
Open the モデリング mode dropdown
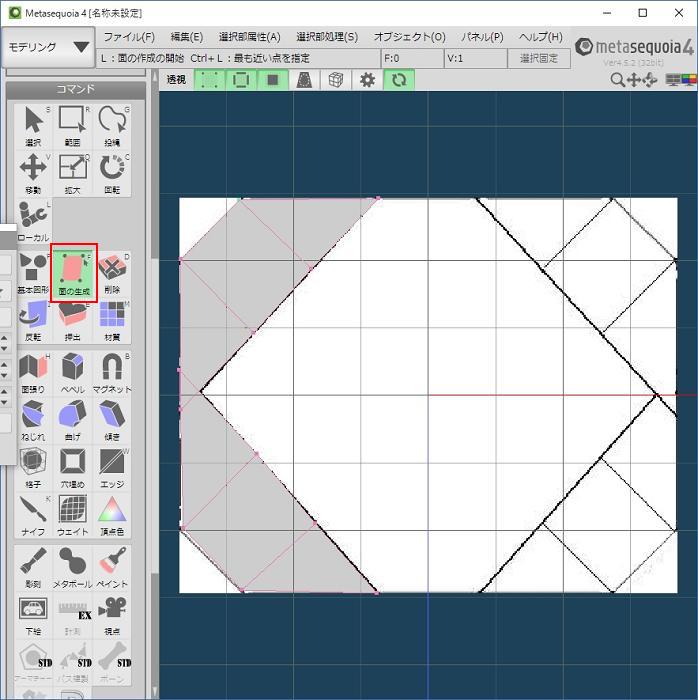pyautogui.click(x=48, y=47)
